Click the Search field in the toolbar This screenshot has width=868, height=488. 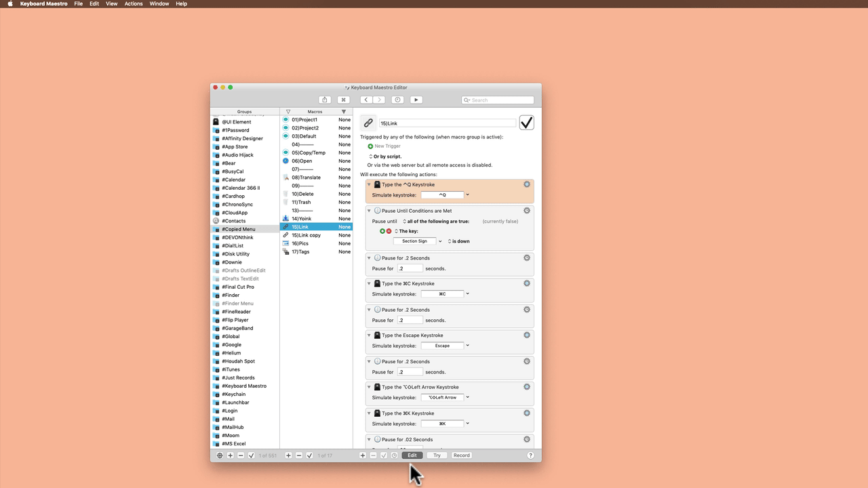click(498, 100)
